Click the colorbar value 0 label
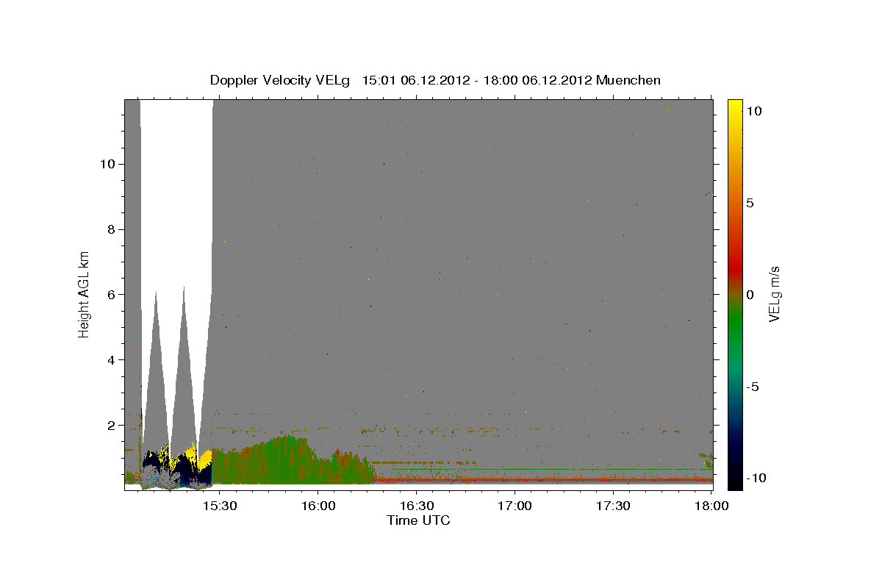Viewport: 882px width, 588px height. pos(750,294)
